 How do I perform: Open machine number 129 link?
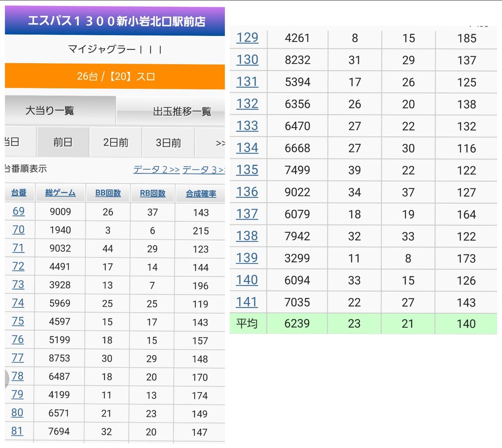pos(247,37)
